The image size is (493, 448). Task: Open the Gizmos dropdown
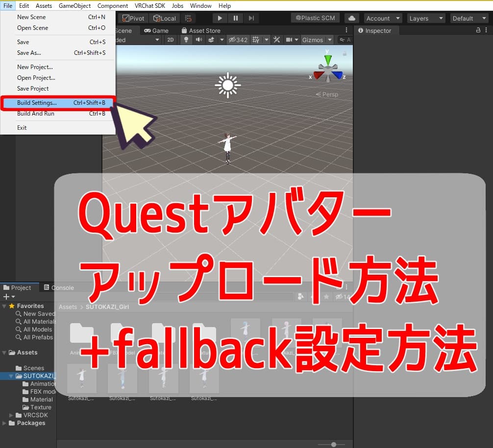pyautogui.click(x=317, y=40)
